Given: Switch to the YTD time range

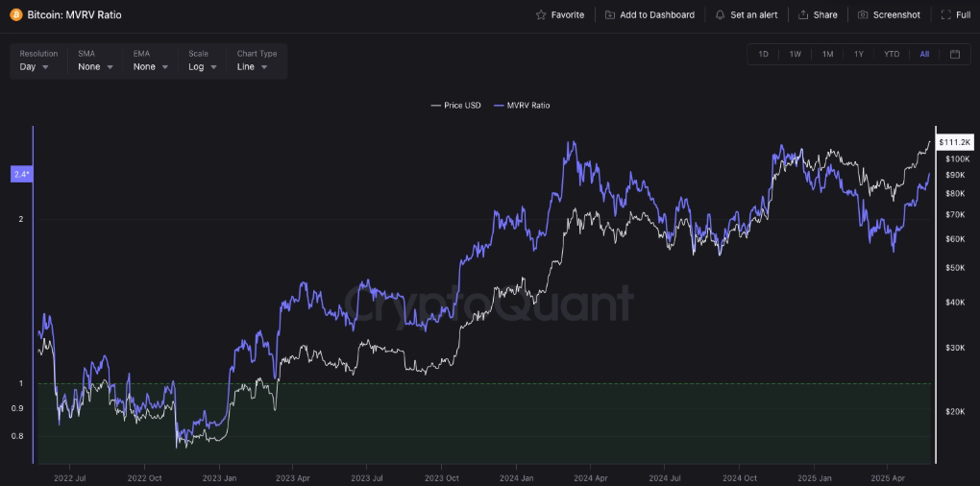Looking at the screenshot, I should (x=892, y=54).
